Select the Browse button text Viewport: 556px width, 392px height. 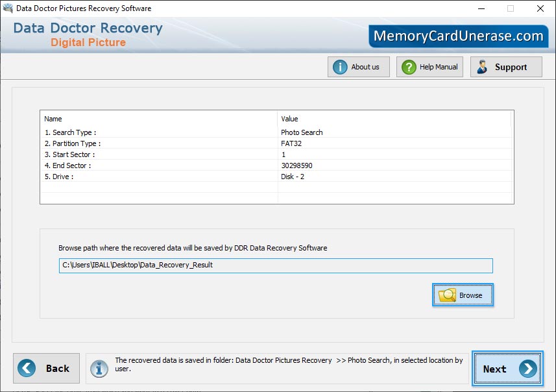[470, 295]
